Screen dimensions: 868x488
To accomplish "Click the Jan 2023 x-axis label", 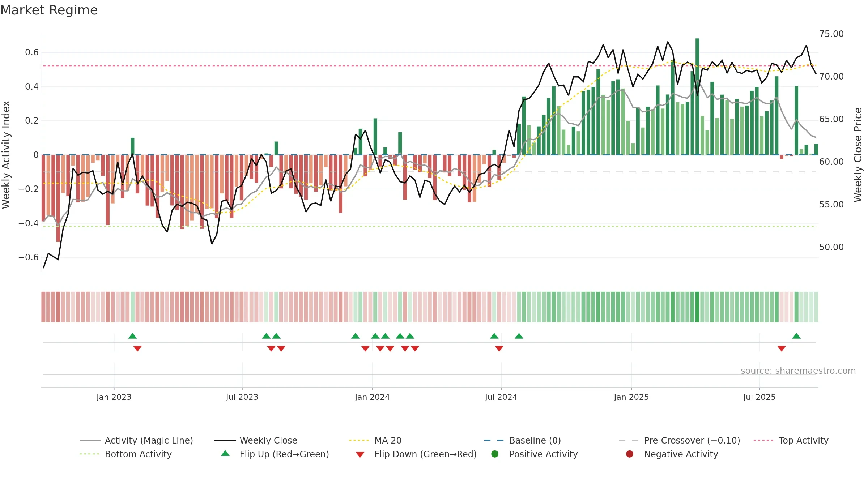I will [x=114, y=397].
